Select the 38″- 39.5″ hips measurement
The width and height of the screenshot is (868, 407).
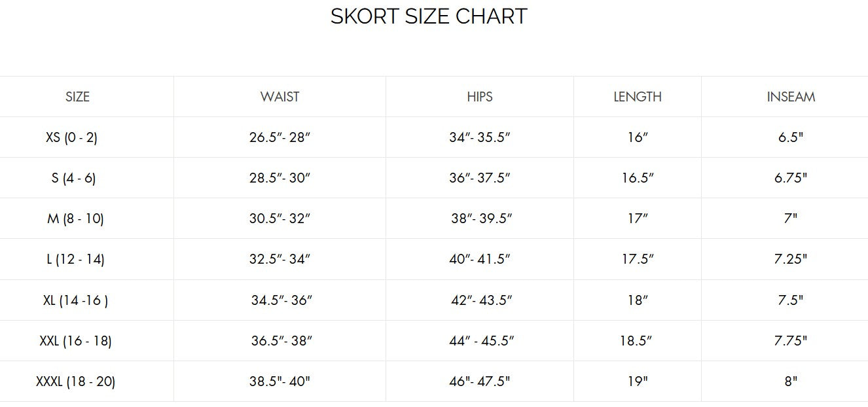click(481, 219)
